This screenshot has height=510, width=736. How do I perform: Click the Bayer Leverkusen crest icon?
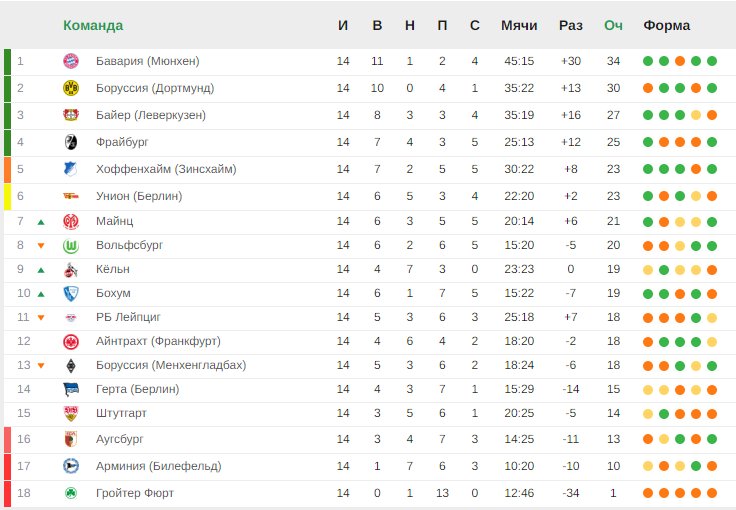click(x=71, y=115)
